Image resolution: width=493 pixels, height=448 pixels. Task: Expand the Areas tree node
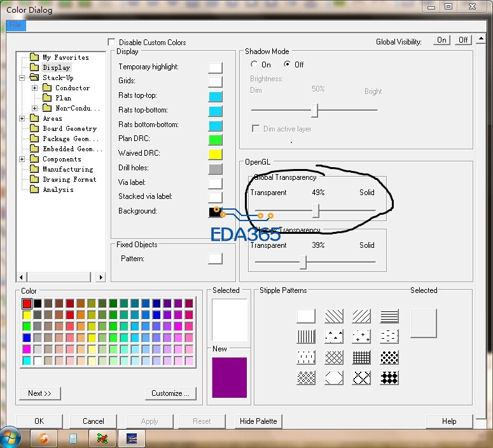tap(22, 118)
